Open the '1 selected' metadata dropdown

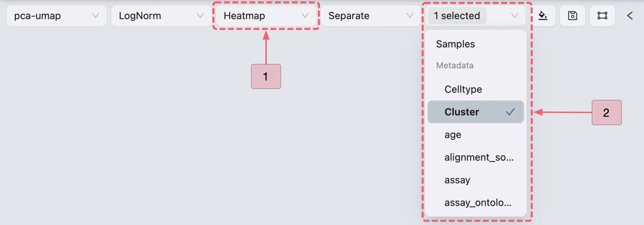pyautogui.click(x=476, y=16)
